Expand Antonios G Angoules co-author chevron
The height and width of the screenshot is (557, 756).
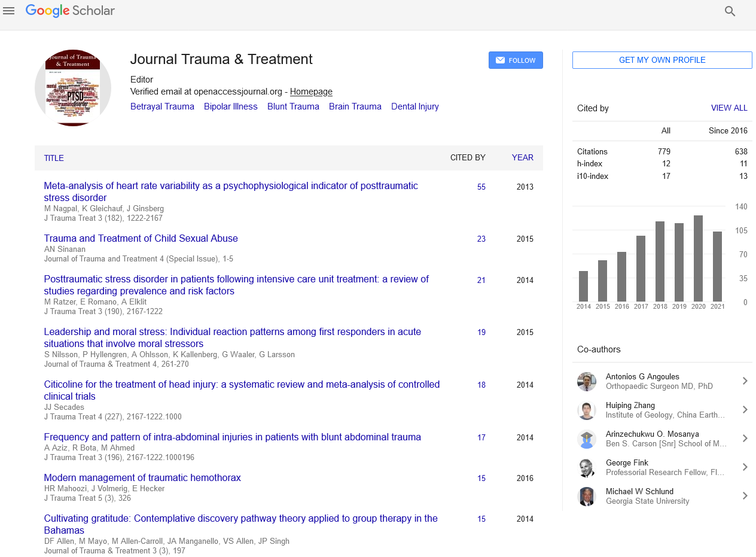(745, 381)
